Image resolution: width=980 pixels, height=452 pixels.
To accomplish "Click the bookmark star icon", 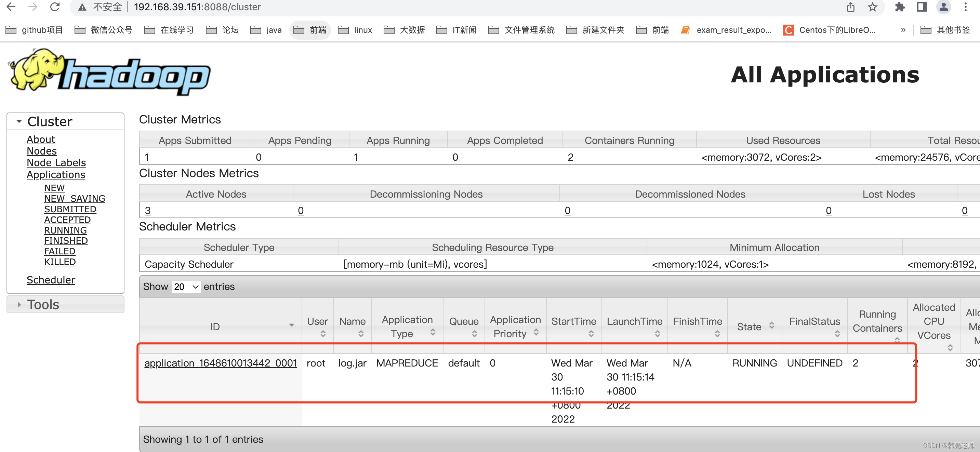I will click(872, 7).
